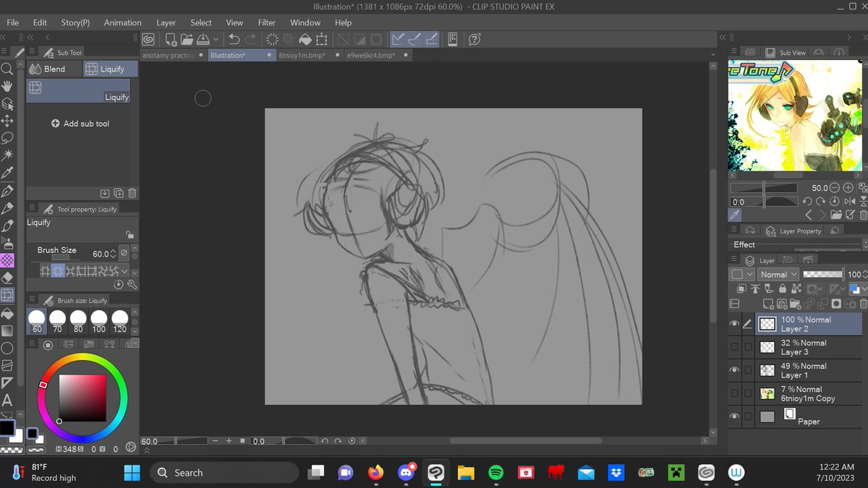
Task: Create a new raster layer icon
Action: pyautogui.click(x=768, y=304)
